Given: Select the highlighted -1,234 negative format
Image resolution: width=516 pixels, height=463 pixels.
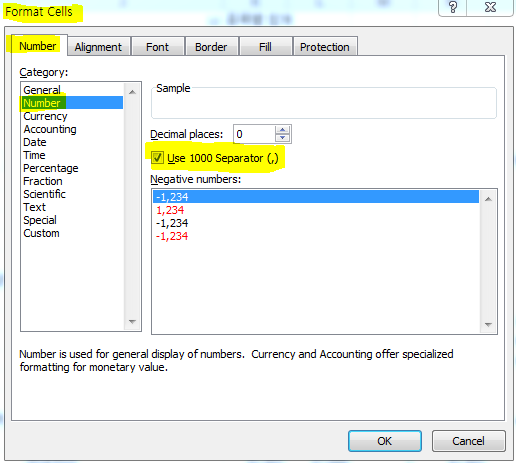Looking at the screenshot, I should point(316,197).
